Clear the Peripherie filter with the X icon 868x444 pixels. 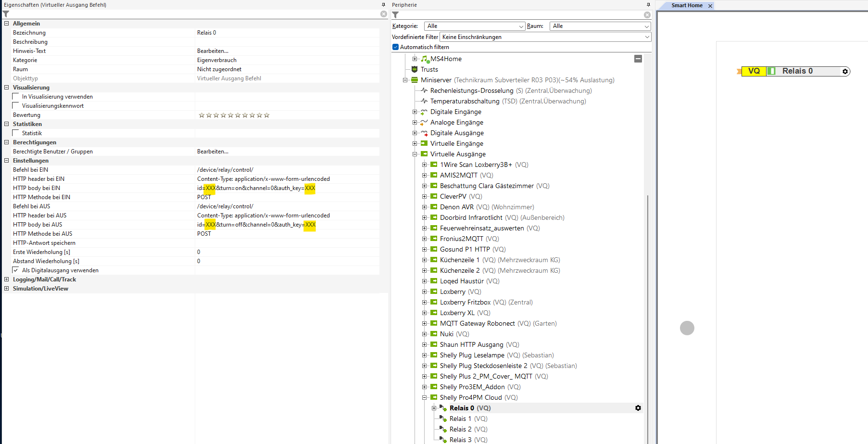[647, 15]
